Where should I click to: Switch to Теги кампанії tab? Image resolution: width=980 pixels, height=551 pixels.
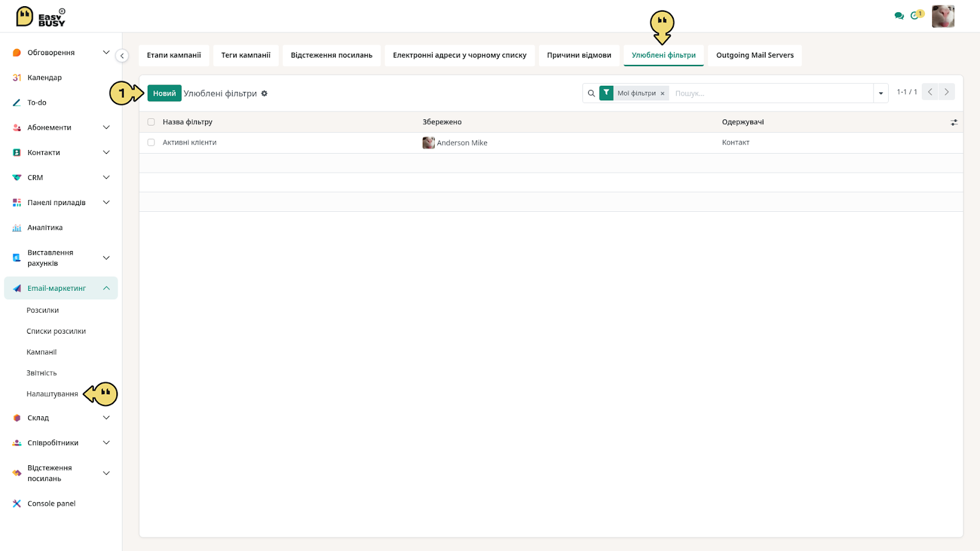pos(246,55)
